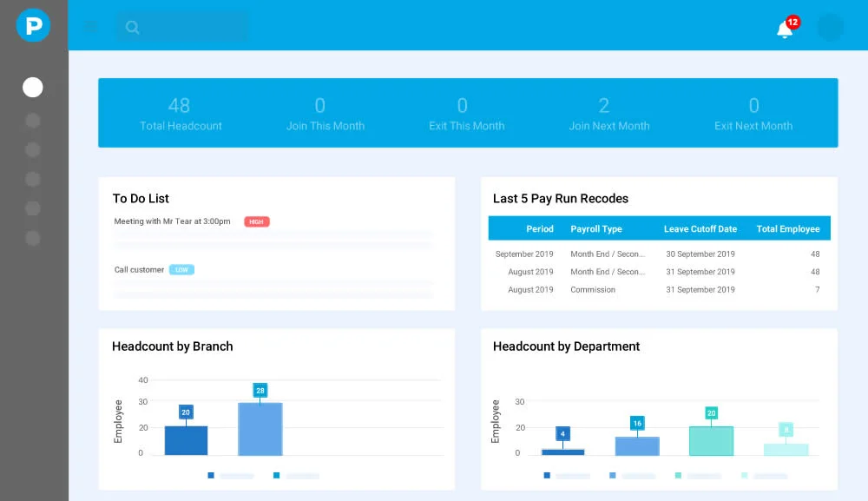Click the P logo in the top corner

[32, 25]
